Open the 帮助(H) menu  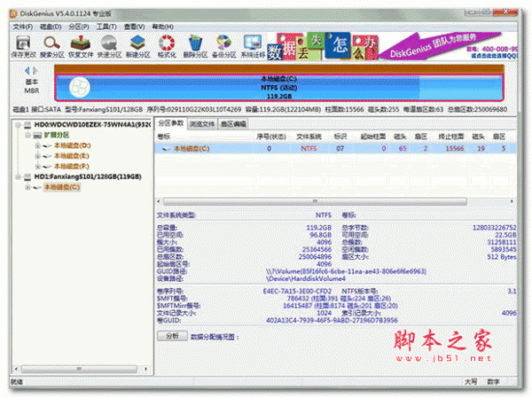(x=162, y=27)
